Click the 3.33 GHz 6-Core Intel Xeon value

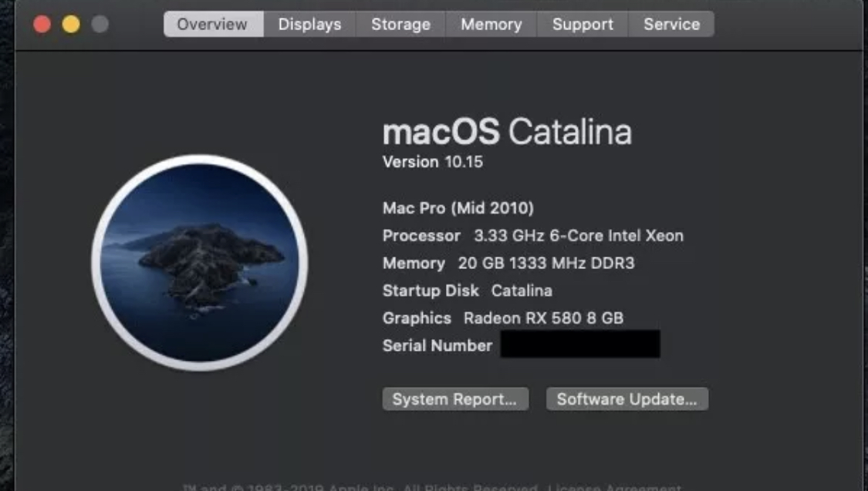click(x=579, y=236)
